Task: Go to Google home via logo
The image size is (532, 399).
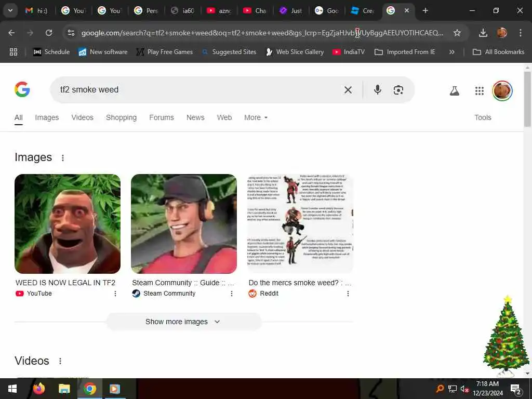Action: click(x=22, y=89)
